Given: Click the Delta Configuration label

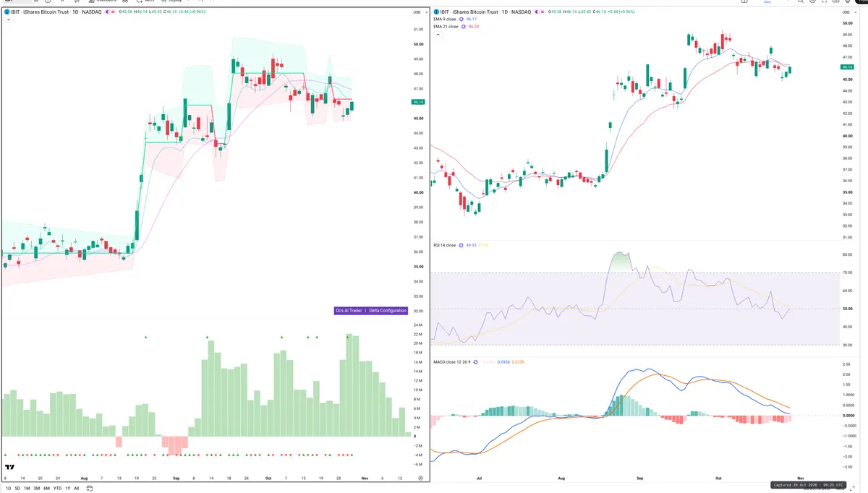Looking at the screenshot, I should pos(388,311).
